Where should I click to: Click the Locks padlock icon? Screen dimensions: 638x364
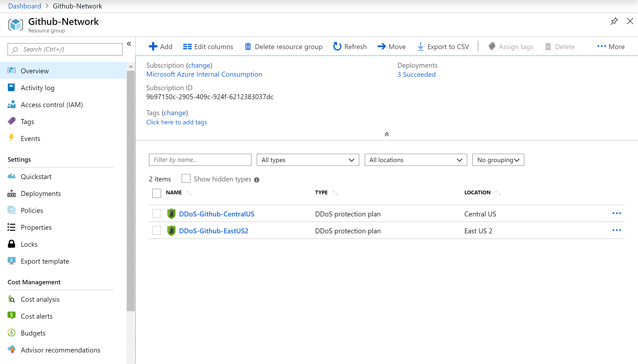12,244
